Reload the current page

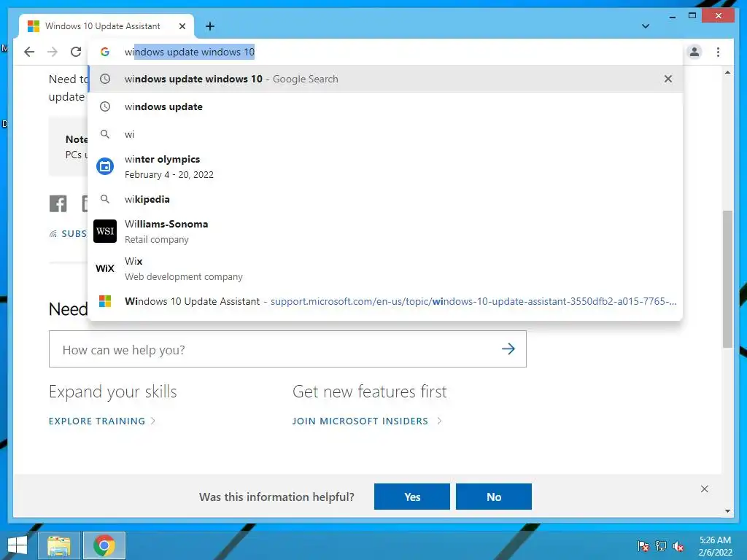76,52
